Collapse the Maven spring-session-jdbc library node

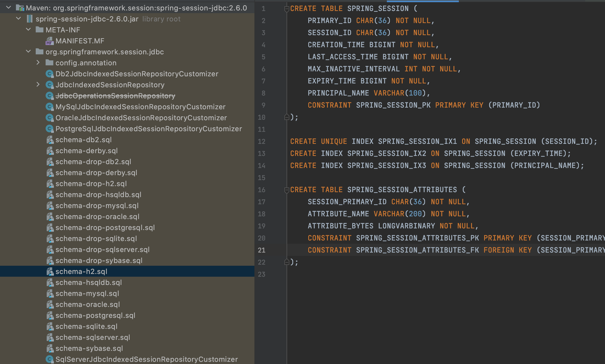(x=9, y=8)
